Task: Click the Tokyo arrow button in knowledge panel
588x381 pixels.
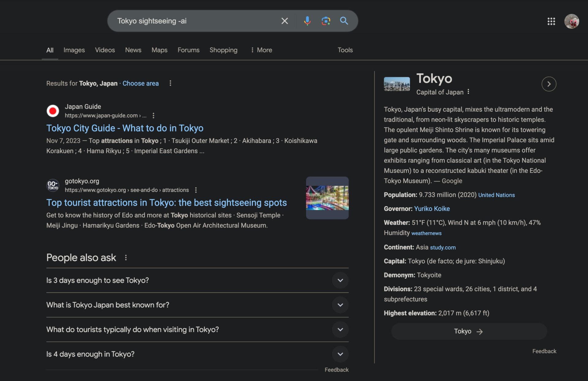Action: click(469, 331)
